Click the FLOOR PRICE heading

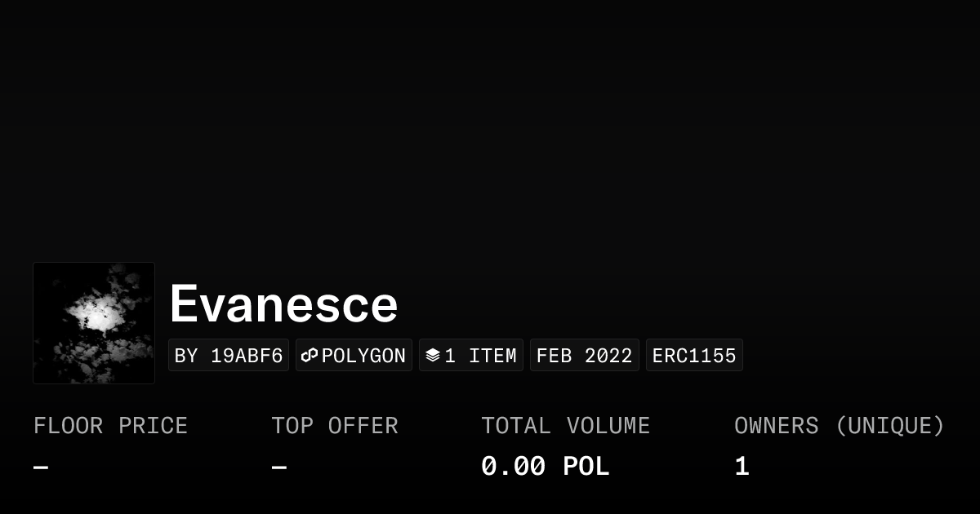110,426
